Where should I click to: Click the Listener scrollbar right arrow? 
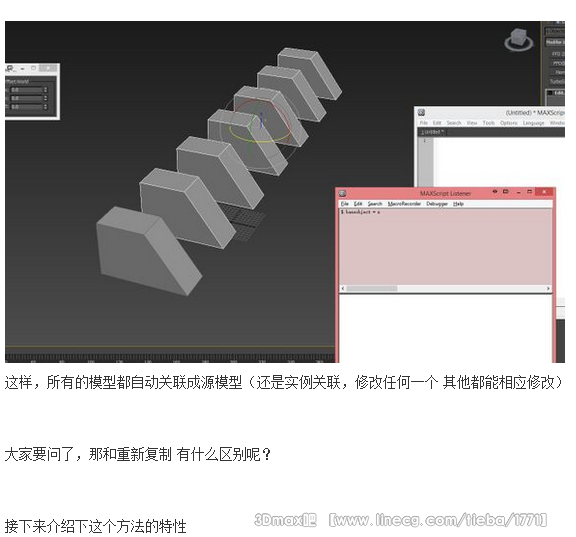[x=548, y=288]
